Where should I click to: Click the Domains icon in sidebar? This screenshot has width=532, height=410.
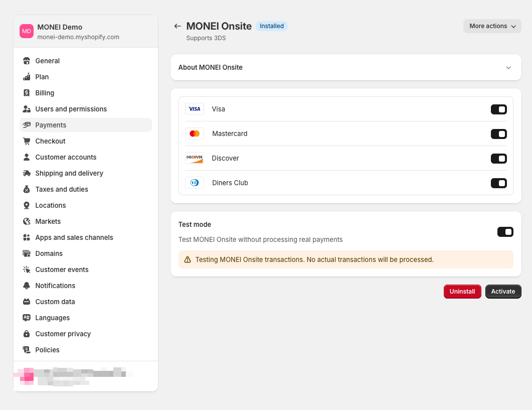point(27,253)
